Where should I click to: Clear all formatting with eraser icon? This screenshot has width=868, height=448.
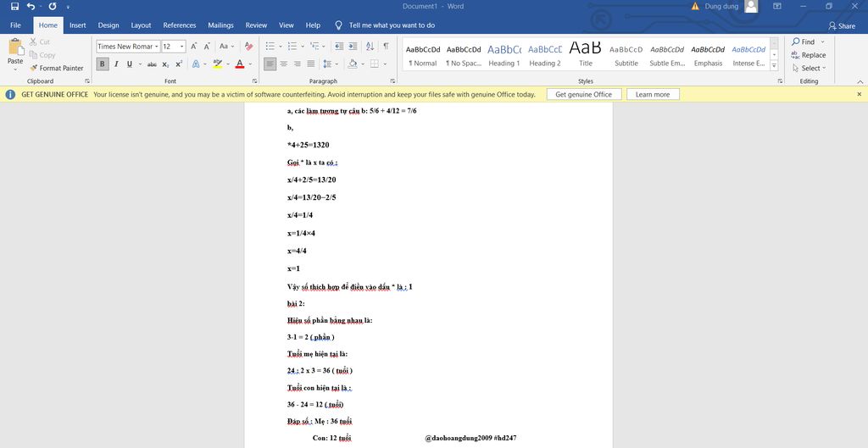(x=249, y=47)
